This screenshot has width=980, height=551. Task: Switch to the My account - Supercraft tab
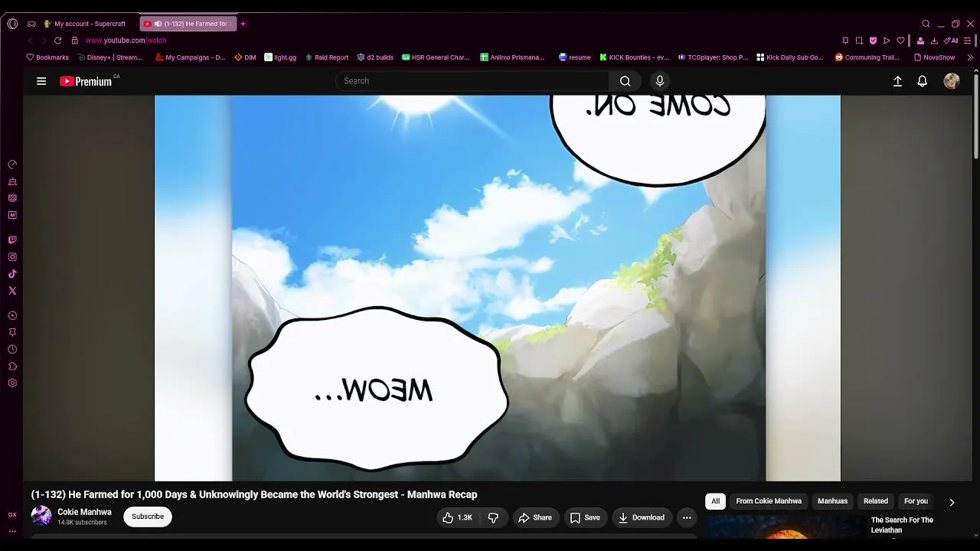84,24
